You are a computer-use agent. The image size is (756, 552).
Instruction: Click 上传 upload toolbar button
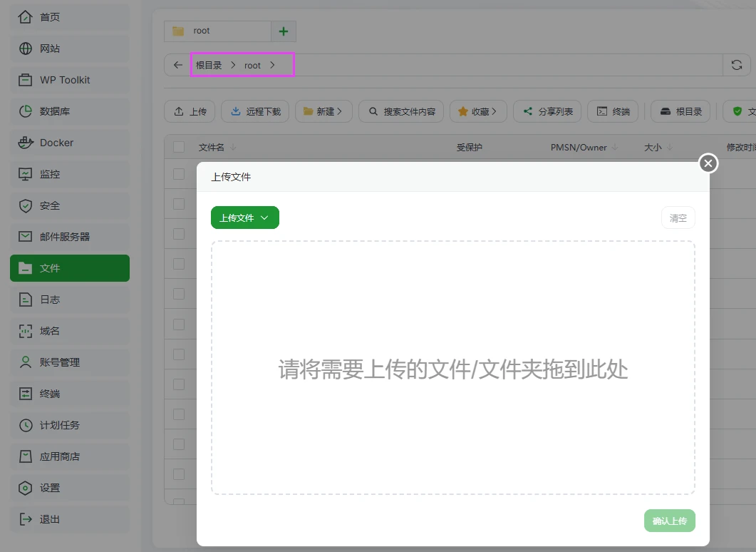coord(190,111)
